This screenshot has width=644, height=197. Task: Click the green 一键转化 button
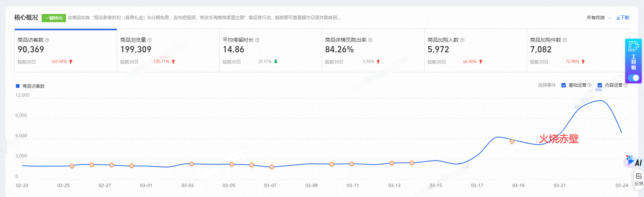54,18
